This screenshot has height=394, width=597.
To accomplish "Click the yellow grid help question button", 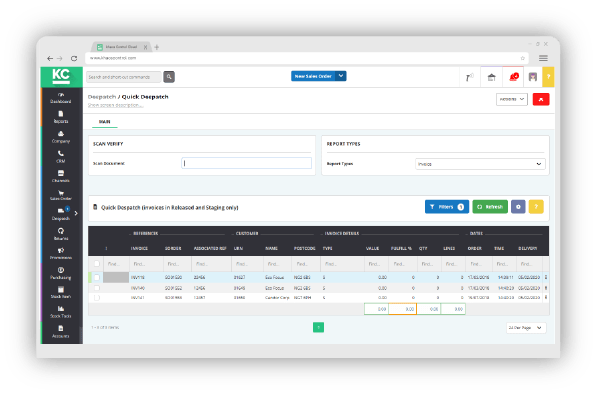I will [x=536, y=207].
